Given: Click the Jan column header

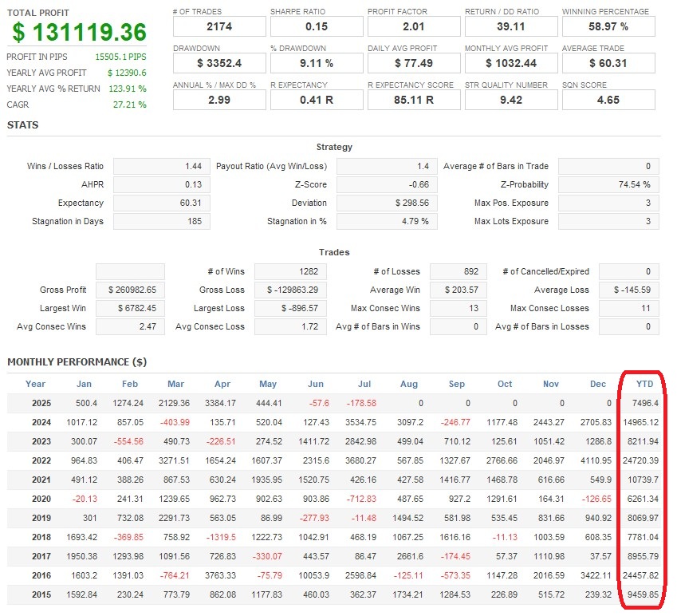Looking at the screenshot, I should [85, 384].
